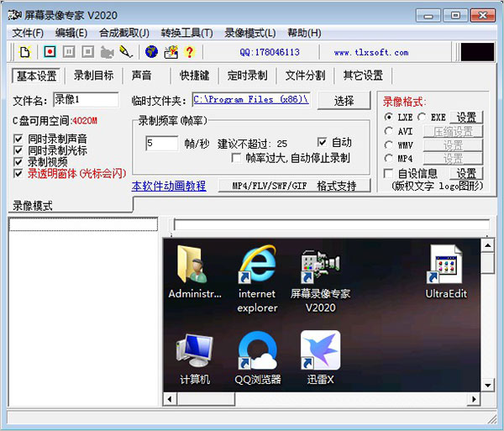Screen dimensions: 504x431
Task: Click the camera toolbar icon
Action: coord(107,52)
